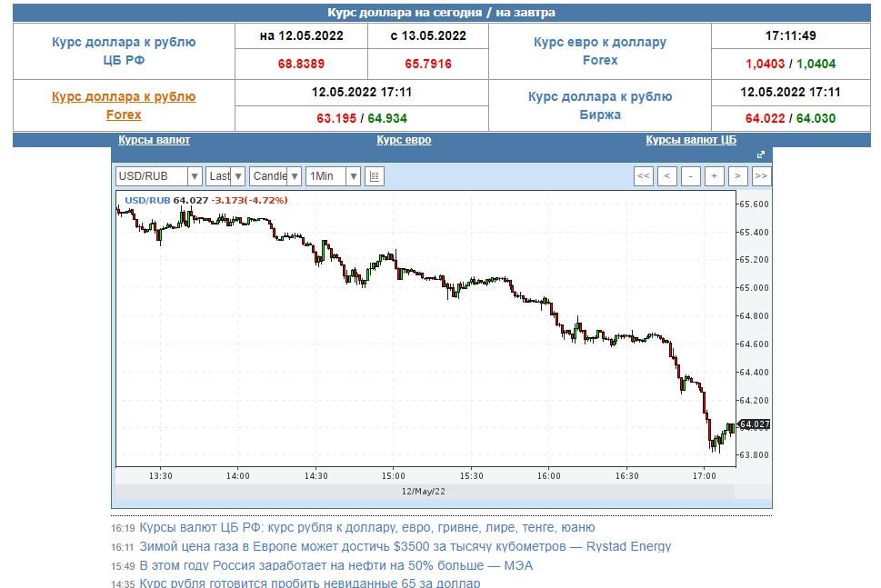Zoom out the chart with minus button

tap(691, 176)
